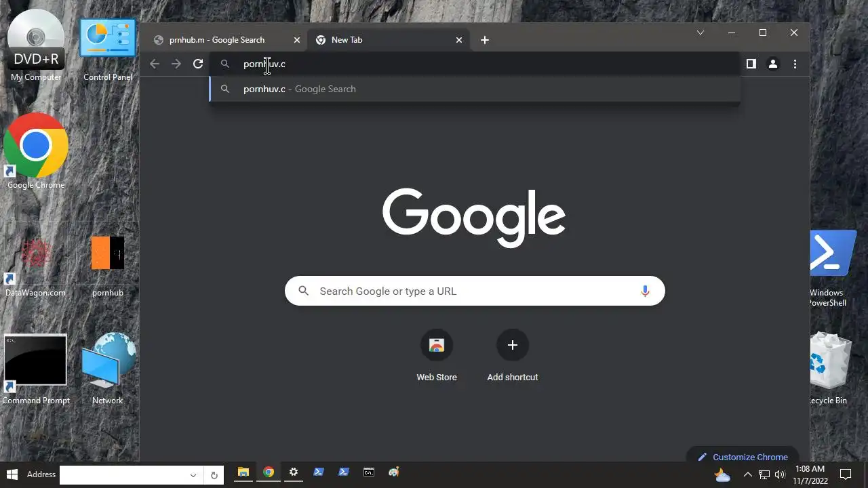Open the Command Prompt desktop shortcut
The image size is (868, 488).
[36, 369]
